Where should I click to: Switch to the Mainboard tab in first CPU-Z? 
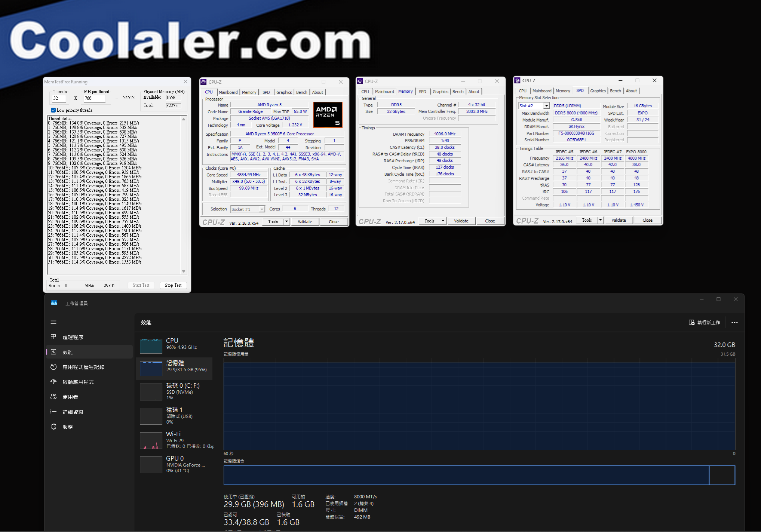tap(228, 92)
